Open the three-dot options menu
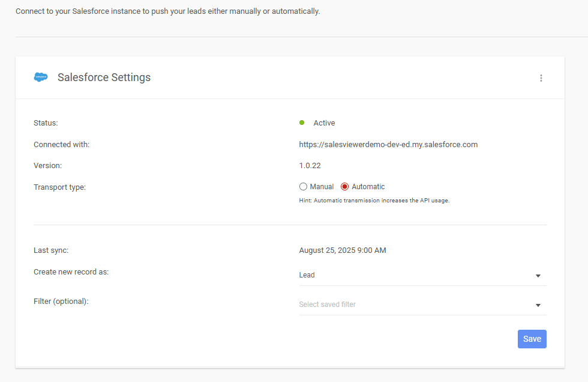This screenshot has height=382, width=588. (541, 77)
